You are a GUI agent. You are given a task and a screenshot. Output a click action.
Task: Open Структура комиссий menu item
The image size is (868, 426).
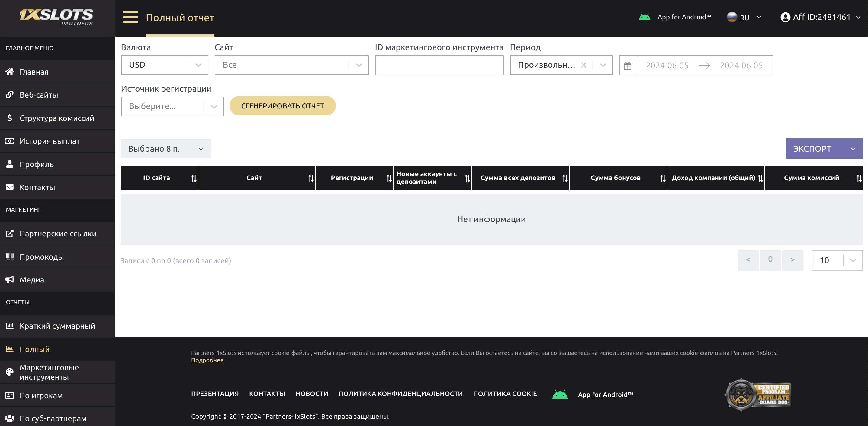point(56,118)
